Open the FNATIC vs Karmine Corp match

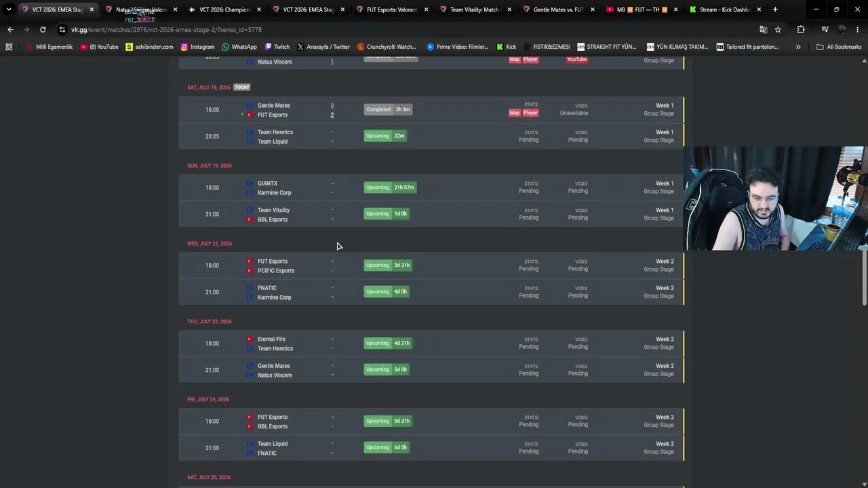431,292
